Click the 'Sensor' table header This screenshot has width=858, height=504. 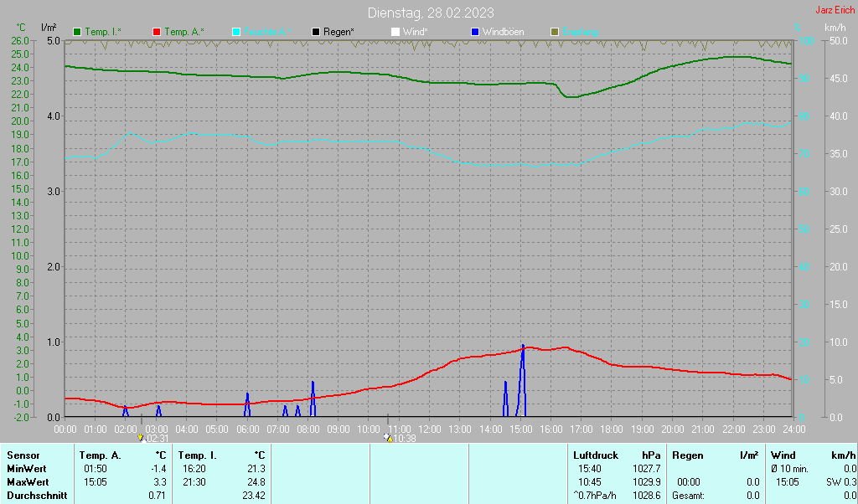click(x=23, y=455)
